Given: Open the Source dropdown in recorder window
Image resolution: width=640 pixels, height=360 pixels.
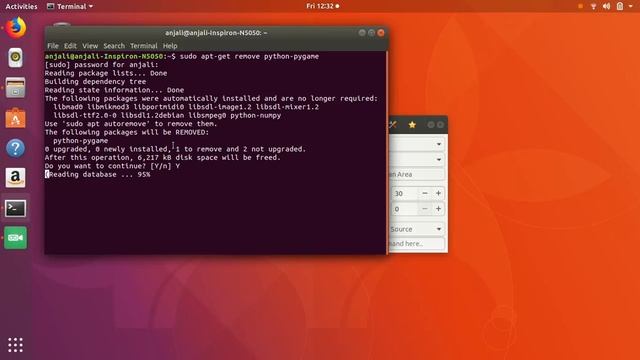Looking at the screenshot, I should point(416,229).
